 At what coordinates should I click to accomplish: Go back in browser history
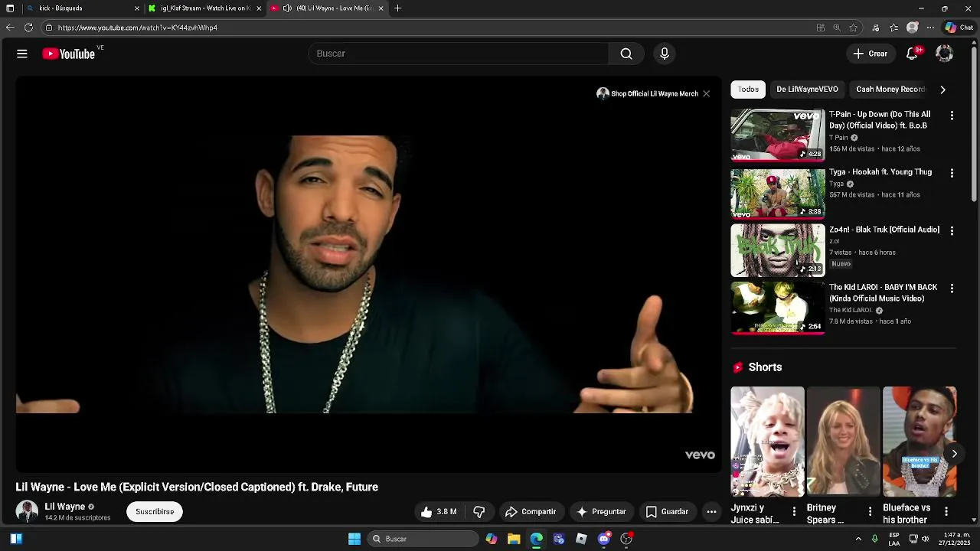(x=10, y=28)
